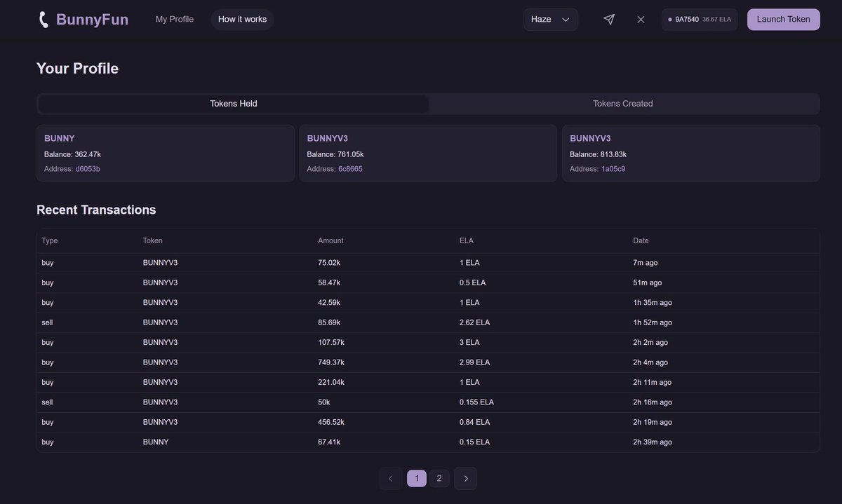842x504 pixels.
Task: Click the BunnyFun rabbit logo icon
Action: click(x=44, y=20)
